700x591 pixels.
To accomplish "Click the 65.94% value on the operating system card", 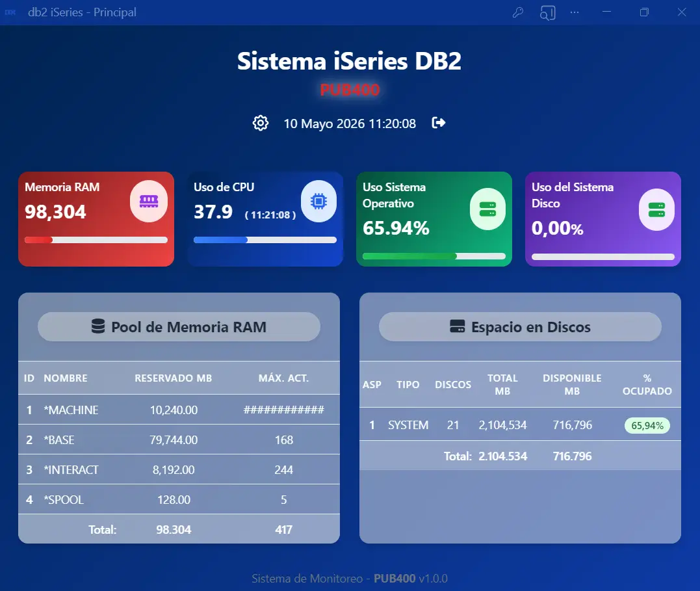I will tap(396, 228).
